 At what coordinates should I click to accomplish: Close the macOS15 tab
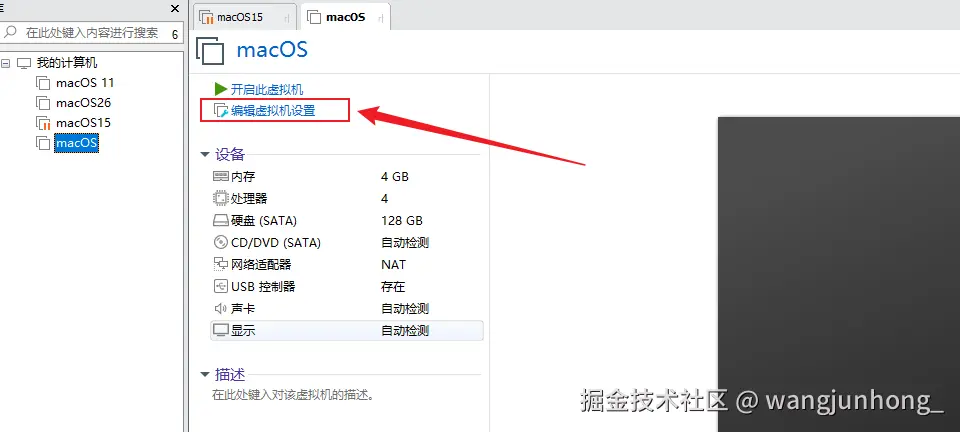pyautogui.click(x=287, y=18)
